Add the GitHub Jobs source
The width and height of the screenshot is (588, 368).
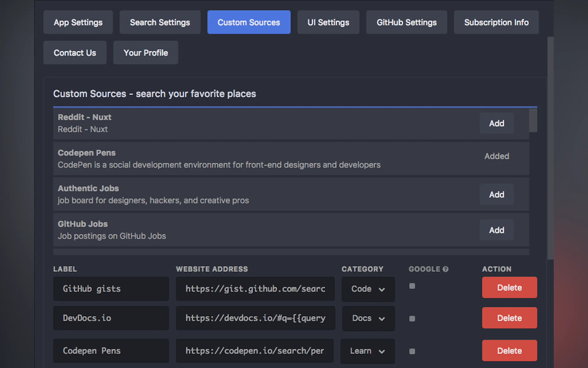(x=496, y=230)
